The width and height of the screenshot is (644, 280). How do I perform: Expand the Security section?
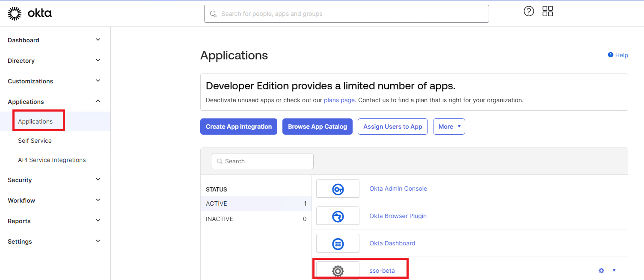[19, 180]
